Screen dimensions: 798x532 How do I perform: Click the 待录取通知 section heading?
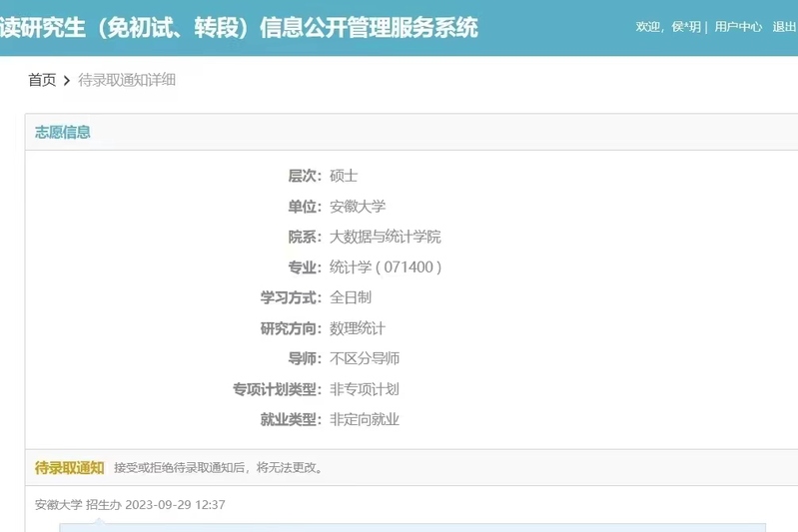point(69,467)
